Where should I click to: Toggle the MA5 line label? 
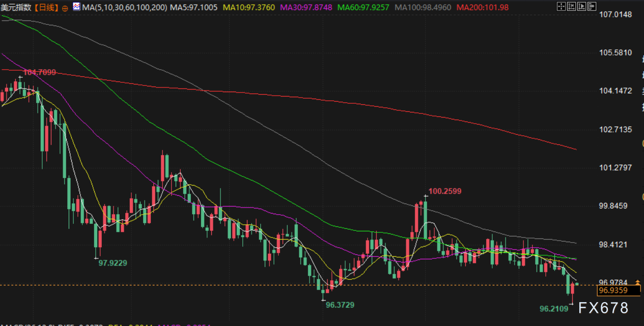[x=194, y=8]
